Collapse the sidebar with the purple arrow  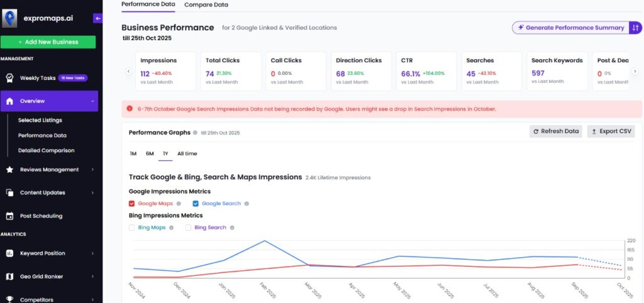(97, 19)
